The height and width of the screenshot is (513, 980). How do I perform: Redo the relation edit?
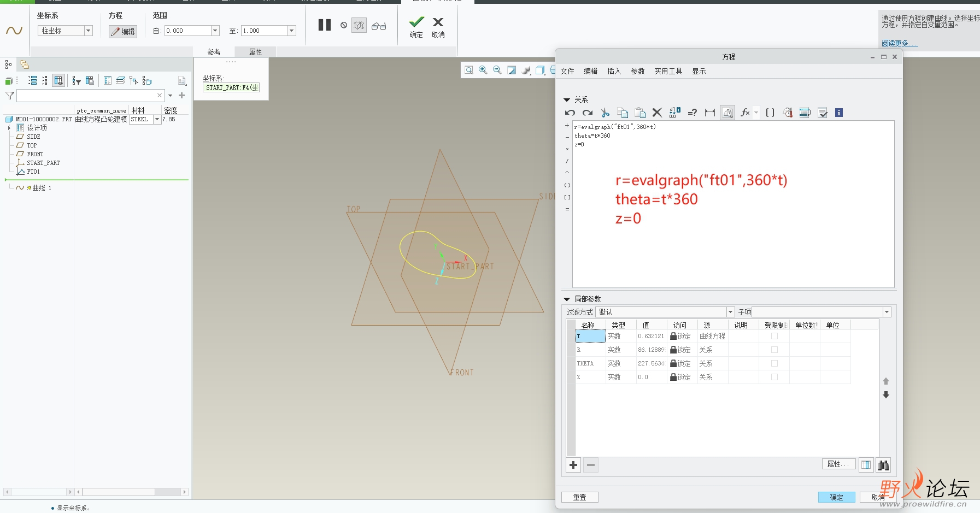point(588,113)
